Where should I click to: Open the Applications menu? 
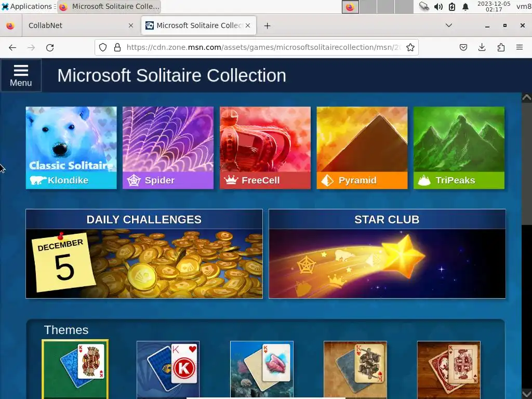(28, 6)
